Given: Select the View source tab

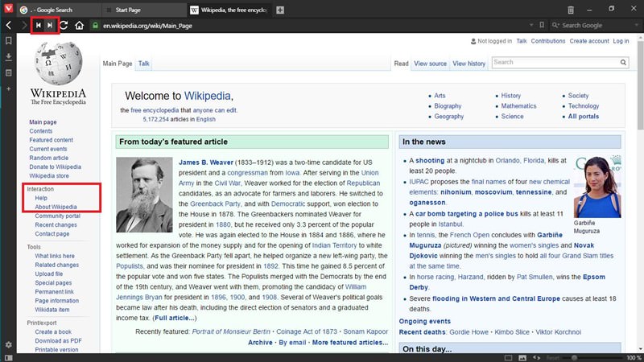Looking at the screenshot, I should click(x=430, y=64).
